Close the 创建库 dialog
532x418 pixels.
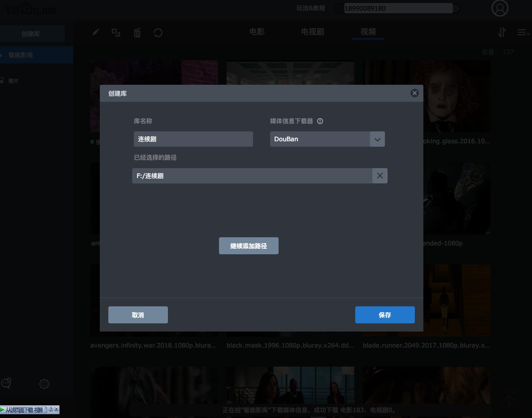pos(414,93)
